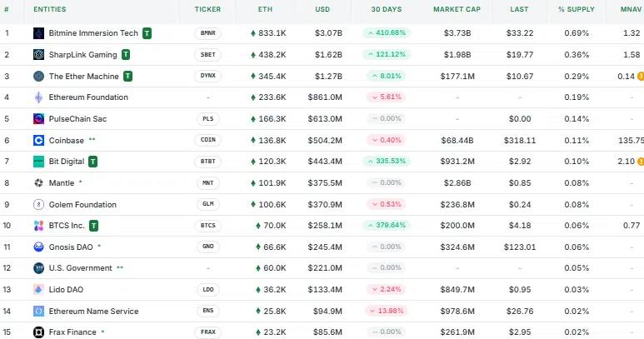
Task: Open the U.S. Government entity link
Action: click(x=81, y=268)
